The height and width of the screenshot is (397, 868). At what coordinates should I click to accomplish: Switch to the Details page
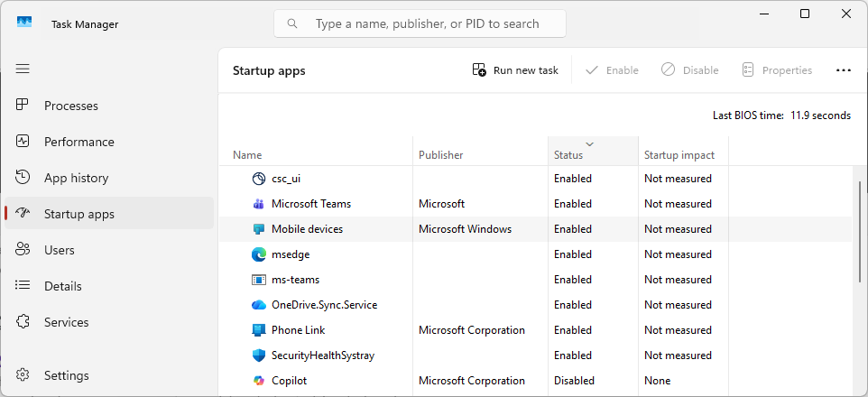[109, 286]
